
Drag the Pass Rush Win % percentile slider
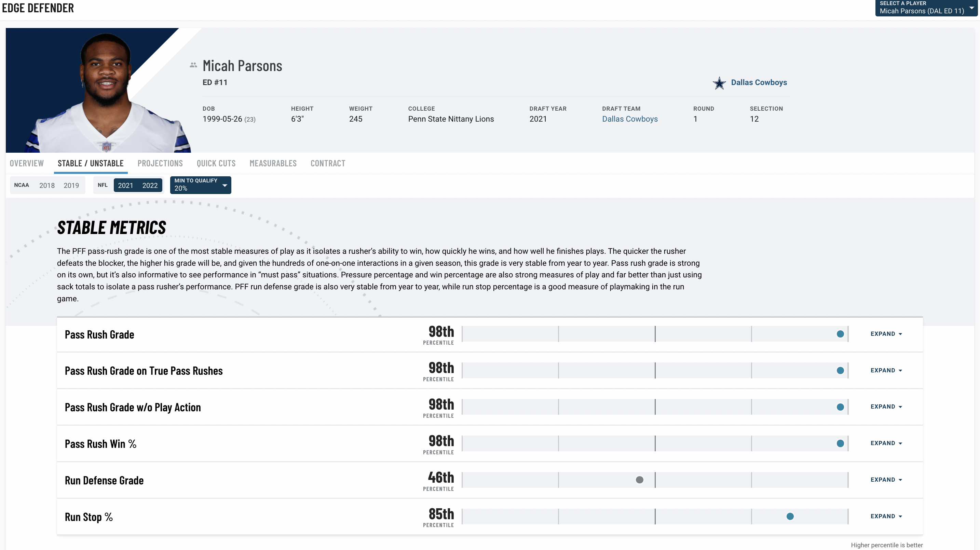point(839,443)
